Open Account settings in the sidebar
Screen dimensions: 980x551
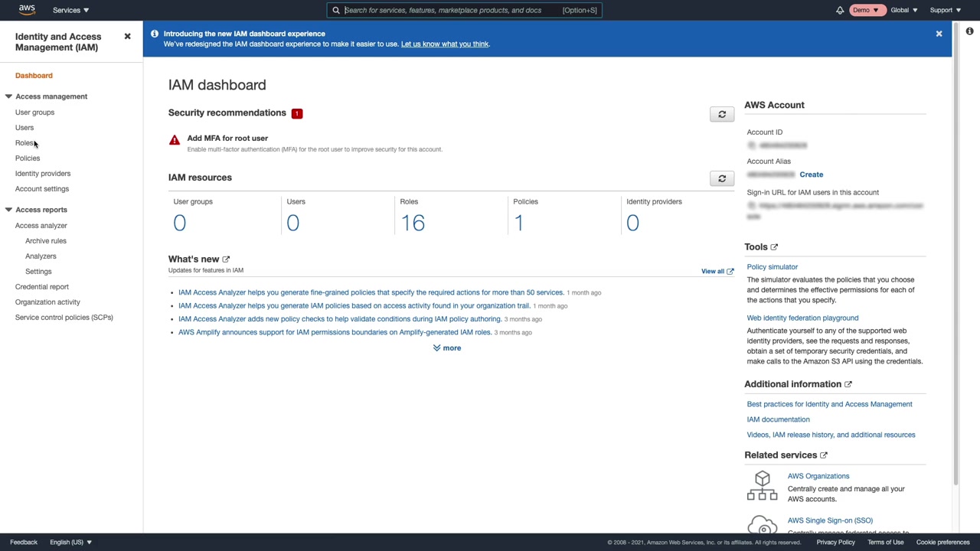click(42, 189)
